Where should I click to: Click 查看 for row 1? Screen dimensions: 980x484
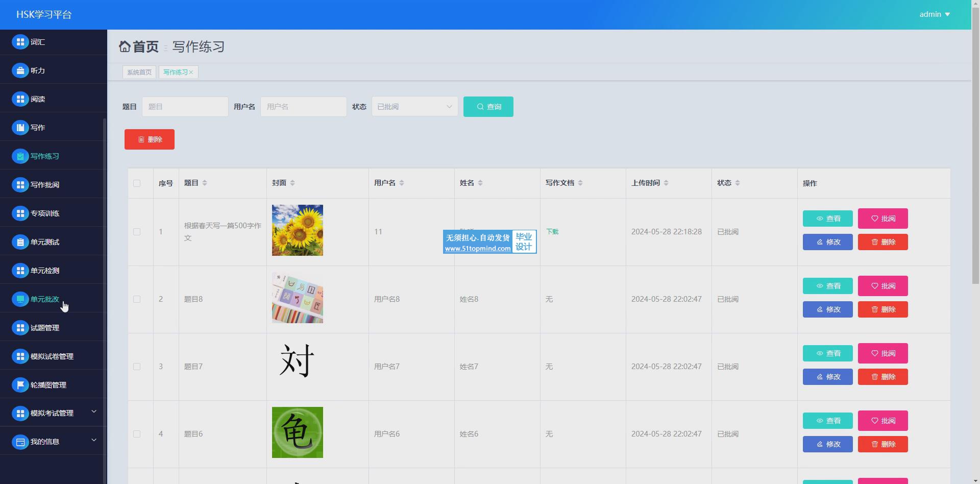(x=828, y=219)
